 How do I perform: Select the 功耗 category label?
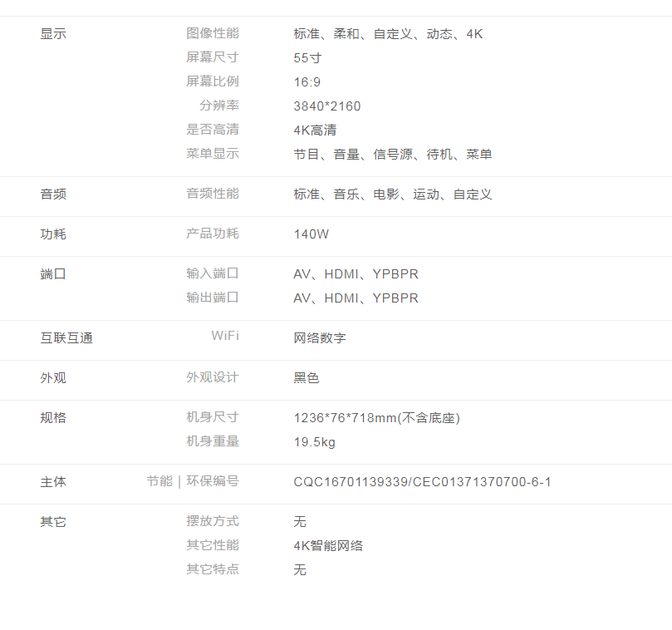(x=53, y=234)
